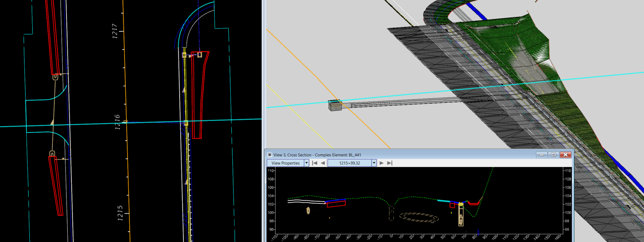Click the 1217 station label in plan view

click(x=115, y=31)
